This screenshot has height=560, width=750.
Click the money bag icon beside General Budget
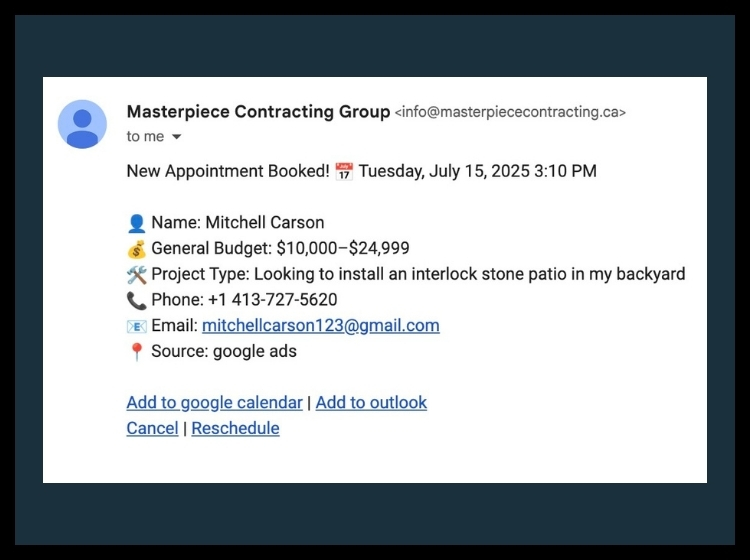click(x=136, y=249)
